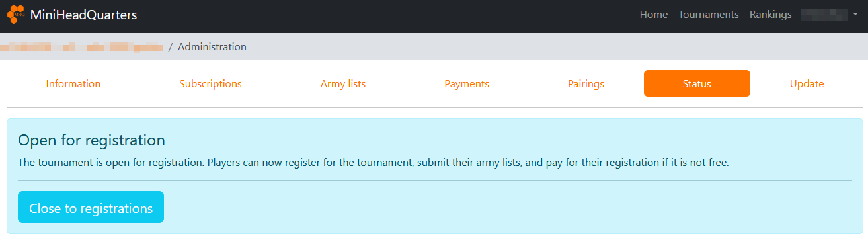The height and width of the screenshot is (244, 868).
Task: Switch to the Information tab
Action: tap(73, 84)
